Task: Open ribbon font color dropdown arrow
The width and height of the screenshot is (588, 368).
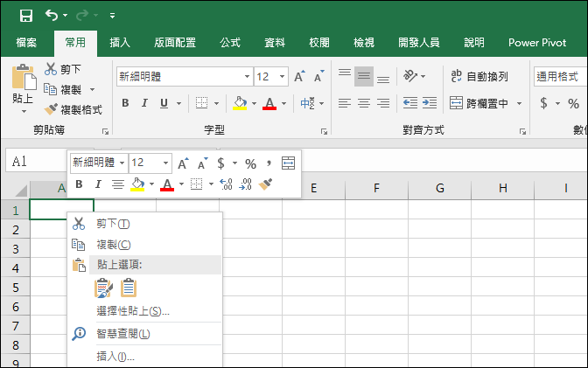Action: (x=283, y=103)
